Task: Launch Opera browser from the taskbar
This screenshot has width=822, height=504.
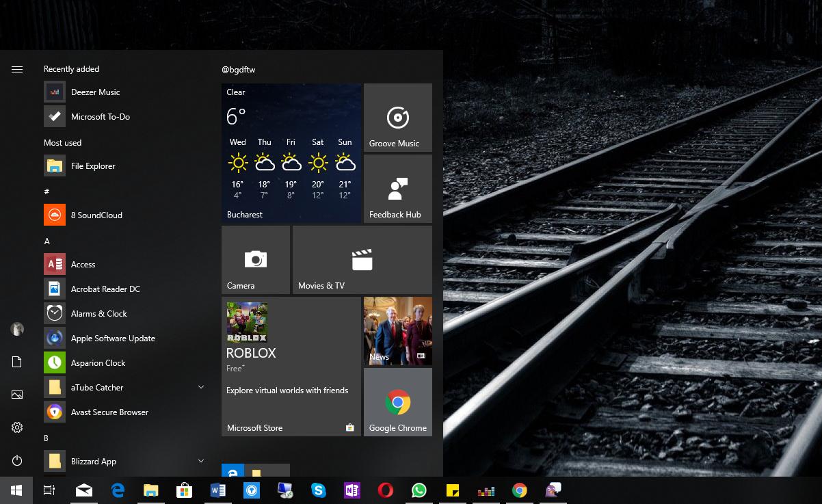Action: click(386, 490)
